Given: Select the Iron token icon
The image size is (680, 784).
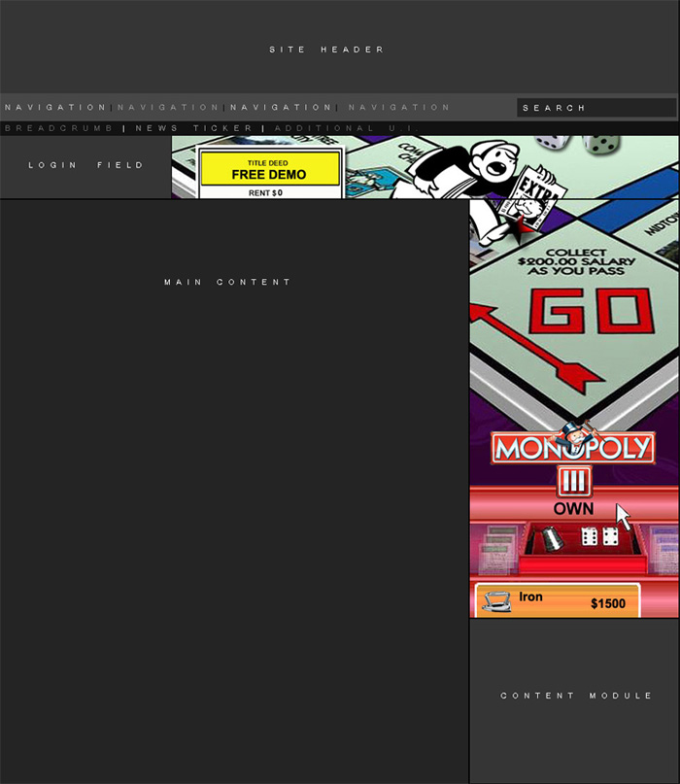Looking at the screenshot, I should [x=496, y=601].
